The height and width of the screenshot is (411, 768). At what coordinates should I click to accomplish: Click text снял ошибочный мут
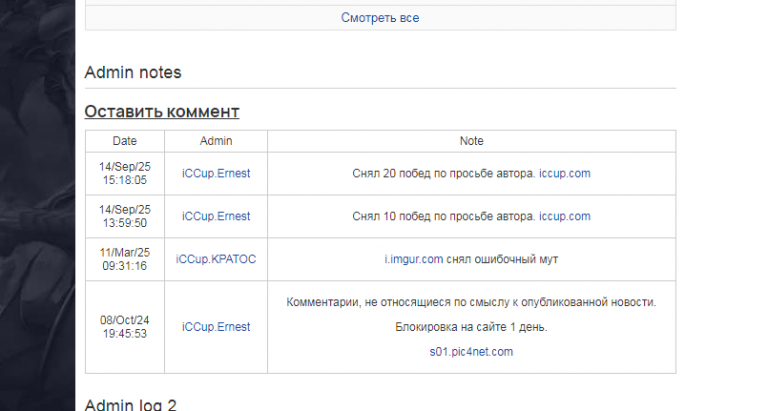[x=502, y=259]
